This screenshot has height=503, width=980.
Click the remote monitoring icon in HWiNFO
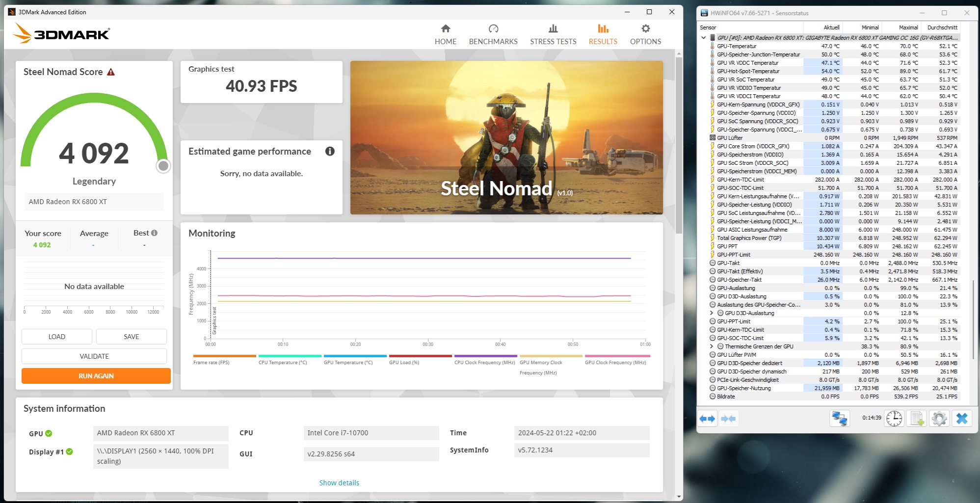(x=839, y=418)
